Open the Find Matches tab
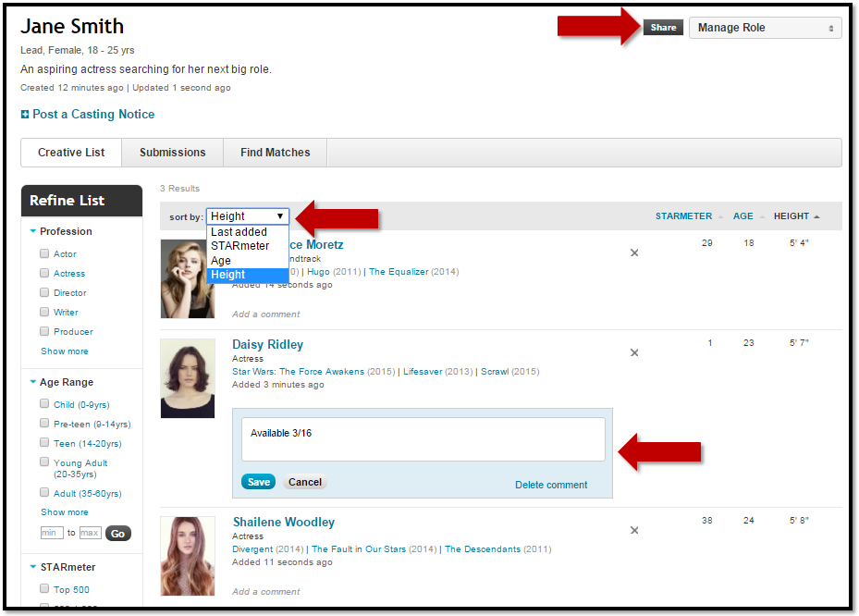The image size is (859, 616). tap(275, 153)
